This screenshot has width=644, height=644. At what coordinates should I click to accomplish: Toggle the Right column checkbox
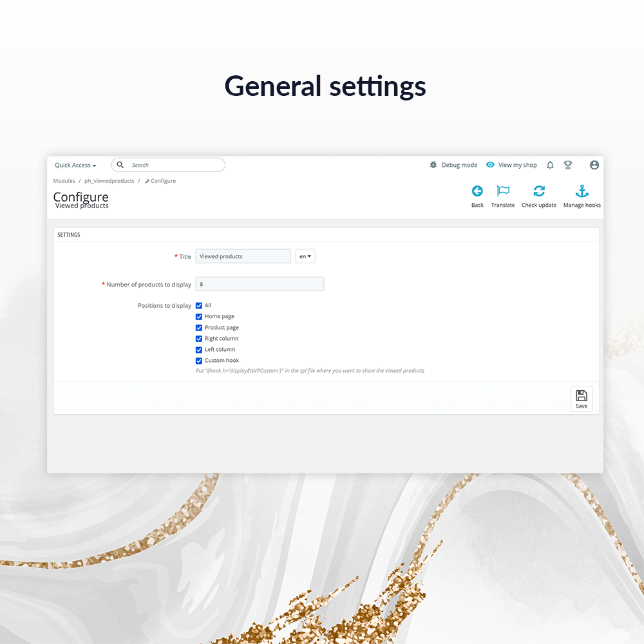coord(199,339)
